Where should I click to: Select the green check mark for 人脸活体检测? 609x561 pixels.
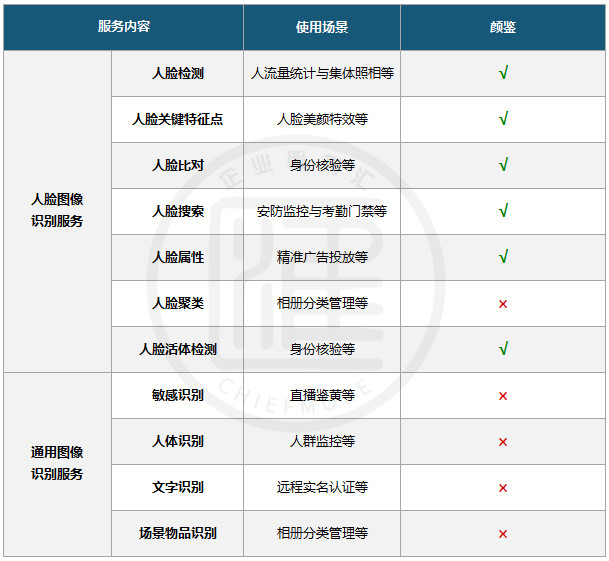(x=503, y=348)
